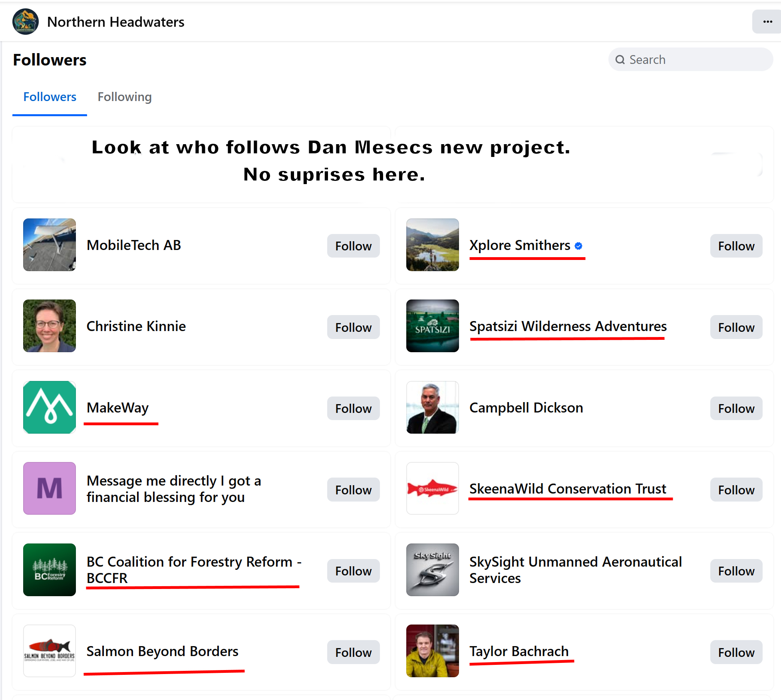Follow Salmon Beyond Borders
The height and width of the screenshot is (700, 781).
click(354, 652)
